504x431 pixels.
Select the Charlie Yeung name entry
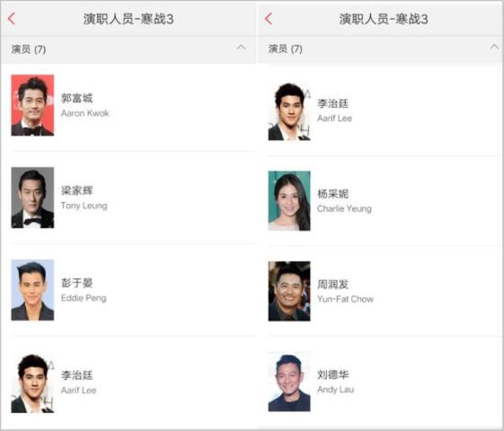(344, 208)
